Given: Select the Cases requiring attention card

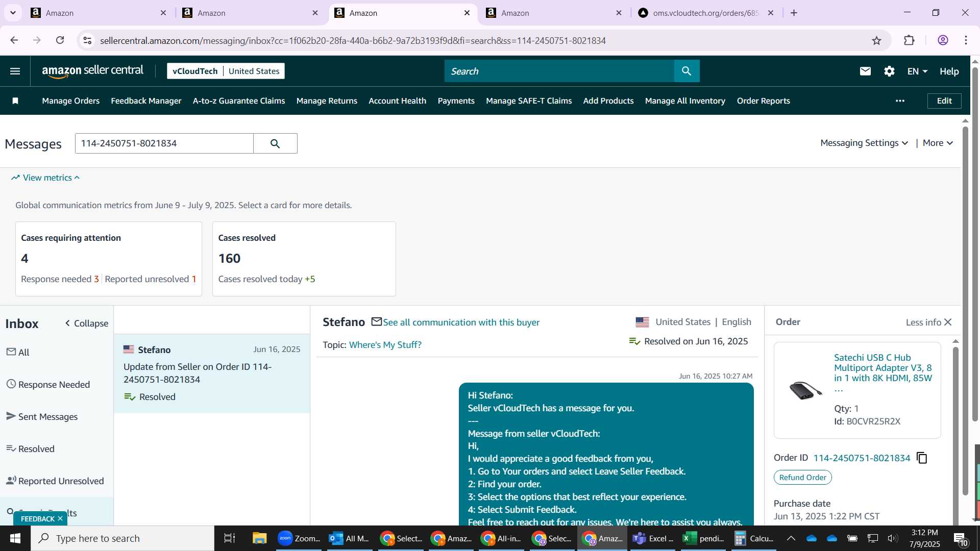Looking at the screenshot, I should pyautogui.click(x=109, y=259).
